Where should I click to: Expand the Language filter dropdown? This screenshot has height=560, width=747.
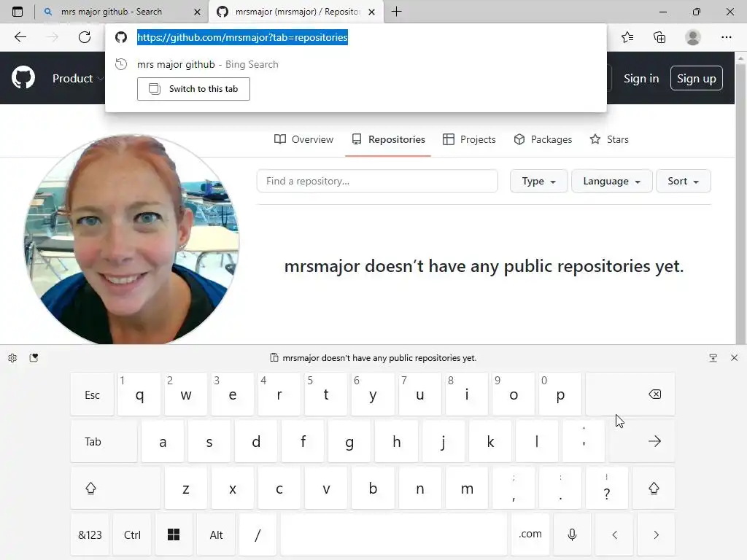612,181
